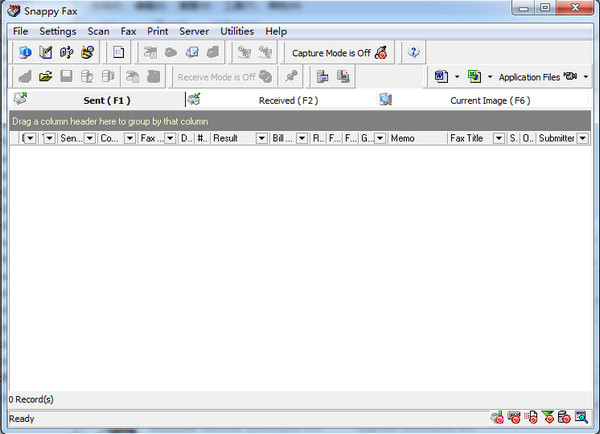Image resolution: width=600 pixels, height=434 pixels.
Task: Click the 'Drag a column header here' group bar
Action: pos(300,121)
